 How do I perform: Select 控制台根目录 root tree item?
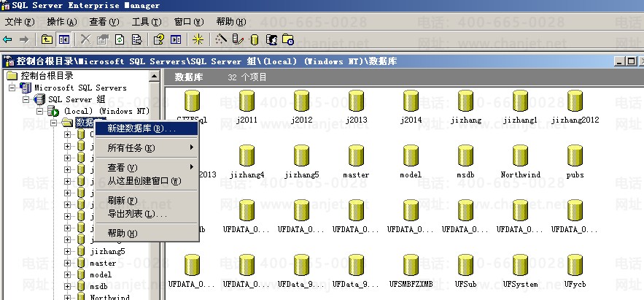(47, 75)
